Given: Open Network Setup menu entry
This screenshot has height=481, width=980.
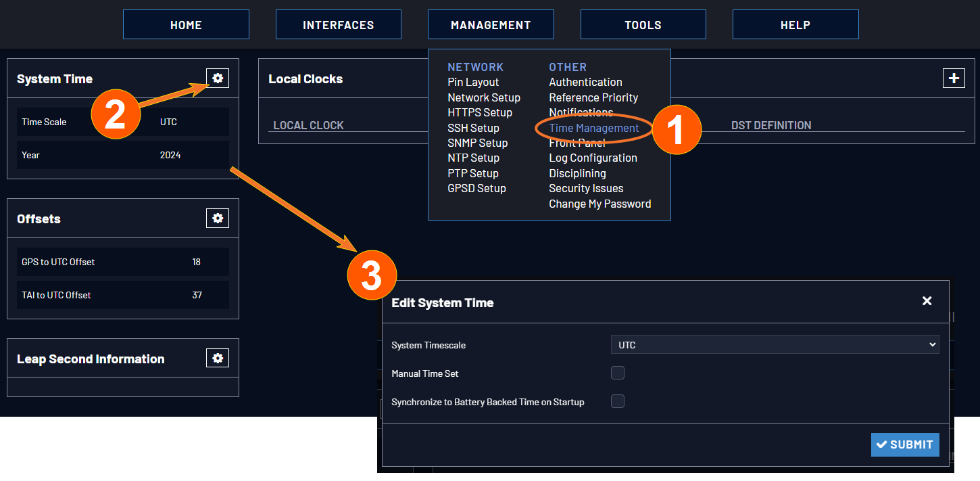Looking at the screenshot, I should [484, 97].
